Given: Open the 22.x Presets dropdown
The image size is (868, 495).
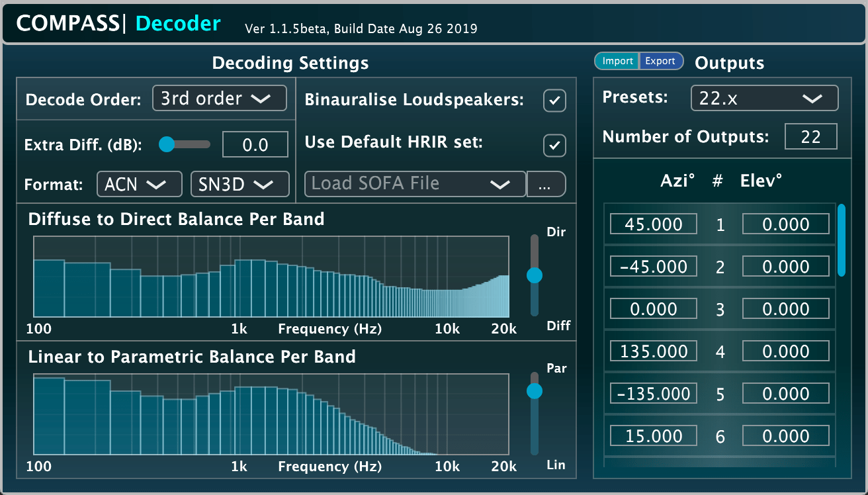Looking at the screenshot, I should pyautogui.click(x=764, y=99).
